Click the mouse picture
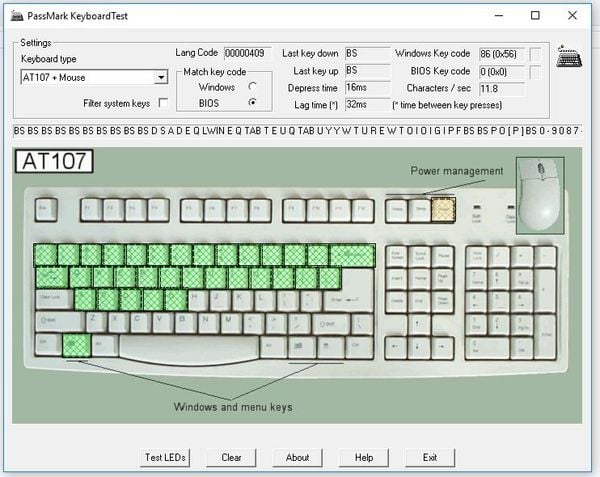 pyautogui.click(x=540, y=195)
